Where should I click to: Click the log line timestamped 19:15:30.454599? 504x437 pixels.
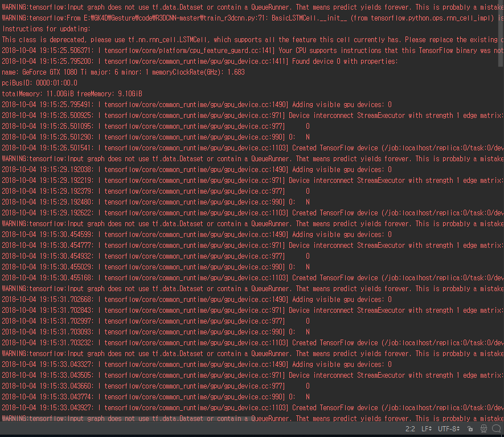tap(196, 234)
